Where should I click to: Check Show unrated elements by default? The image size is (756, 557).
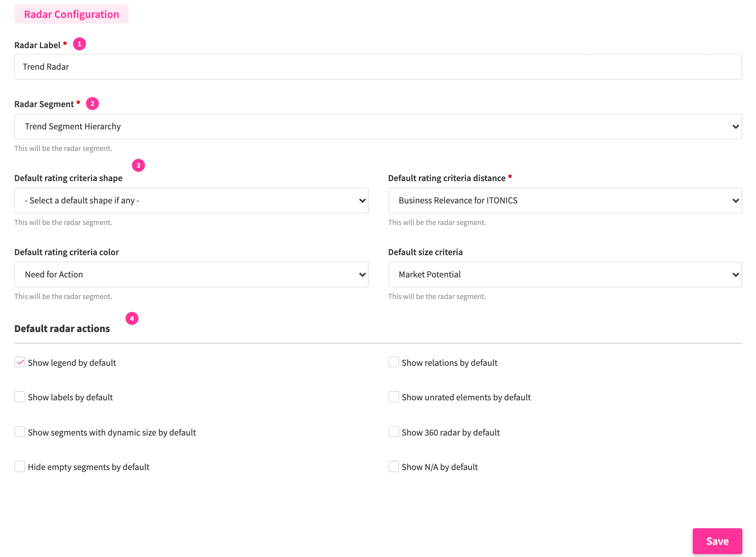click(x=394, y=397)
